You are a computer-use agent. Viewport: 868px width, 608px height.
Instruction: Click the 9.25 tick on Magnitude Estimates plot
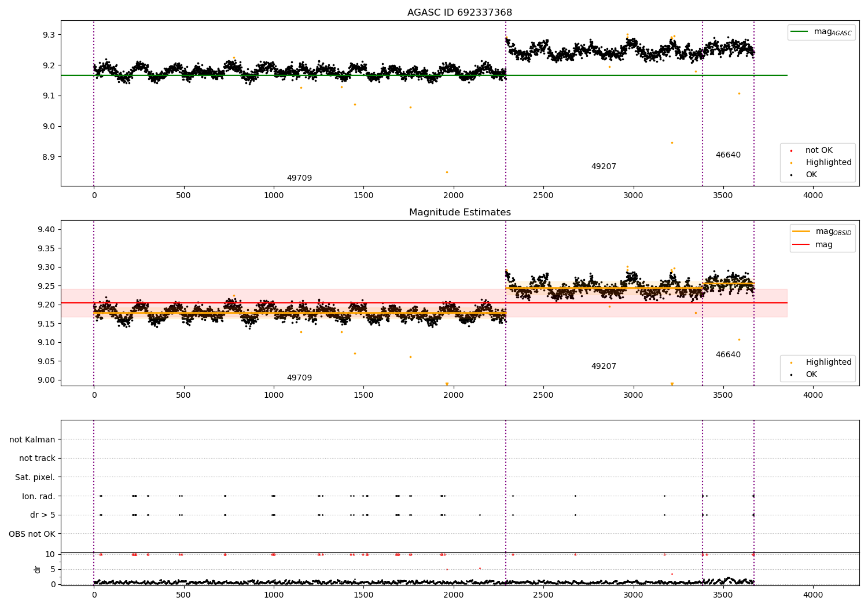click(x=46, y=286)
